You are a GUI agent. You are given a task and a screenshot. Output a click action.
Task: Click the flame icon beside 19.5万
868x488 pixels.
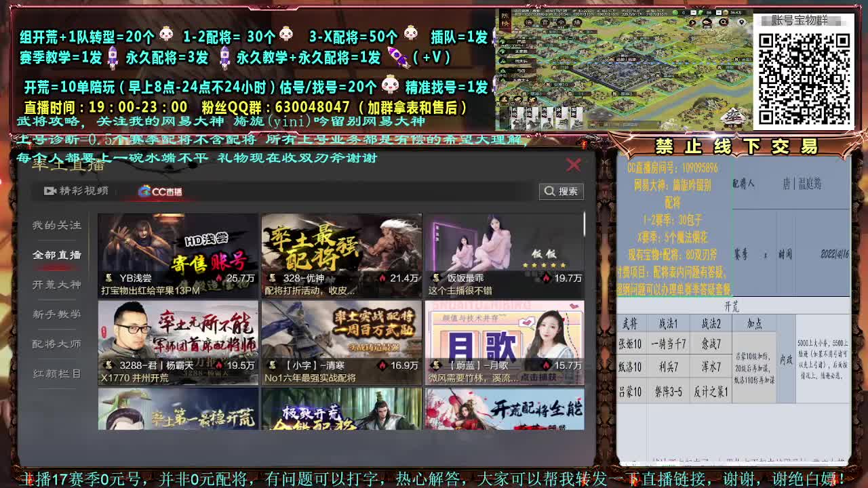click(x=219, y=365)
